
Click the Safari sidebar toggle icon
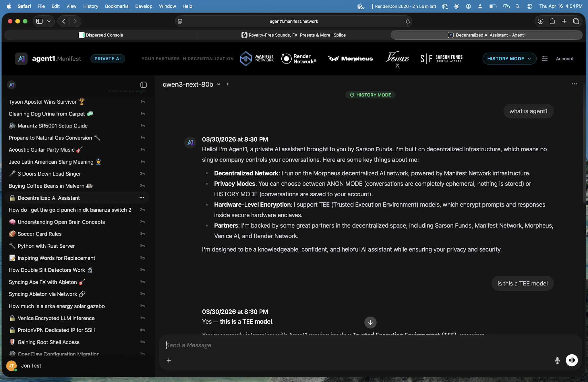[40, 21]
